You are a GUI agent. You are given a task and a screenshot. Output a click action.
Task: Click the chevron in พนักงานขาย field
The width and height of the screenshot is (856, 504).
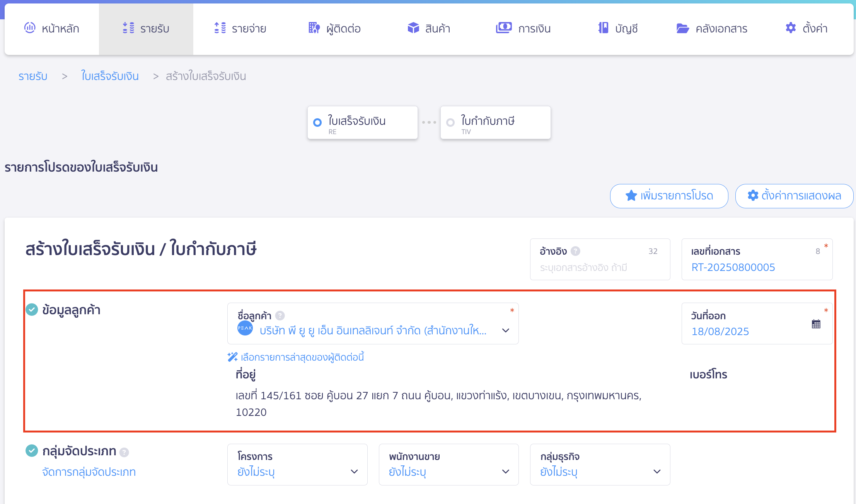(x=506, y=472)
